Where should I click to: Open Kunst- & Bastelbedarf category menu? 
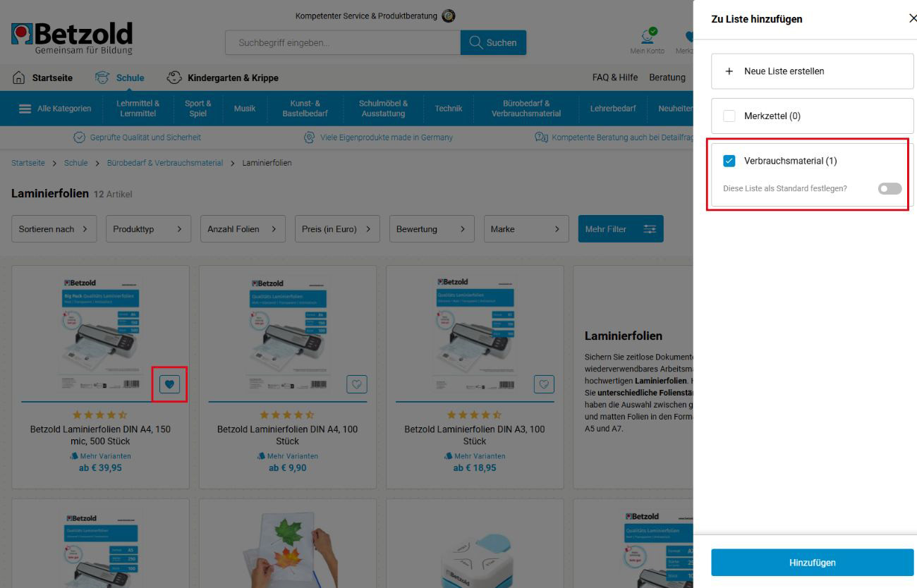tap(305, 109)
